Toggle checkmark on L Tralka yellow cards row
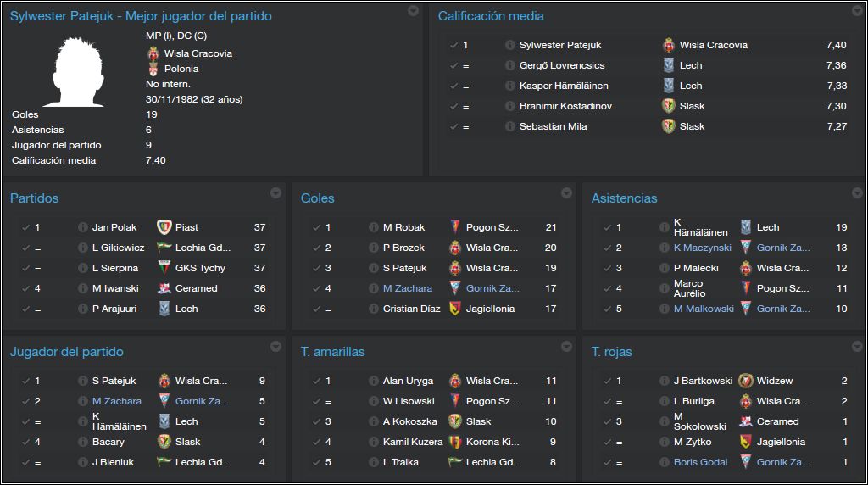The width and height of the screenshot is (868, 485). 317,462
